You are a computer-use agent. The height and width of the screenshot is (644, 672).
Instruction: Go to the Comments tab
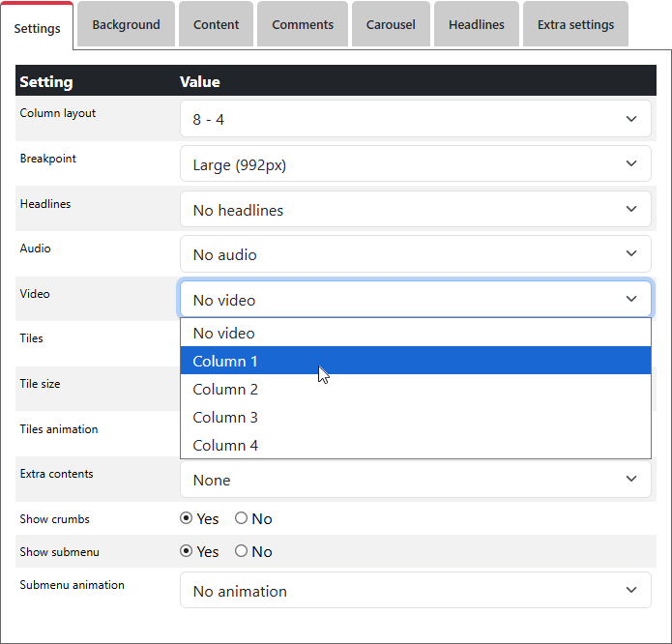click(302, 25)
